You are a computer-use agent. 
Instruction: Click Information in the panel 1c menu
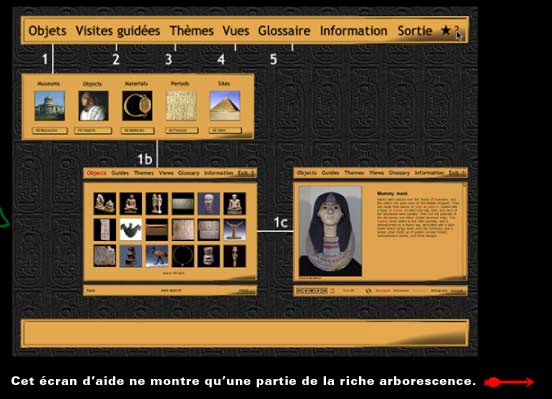click(x=429, y=173)
